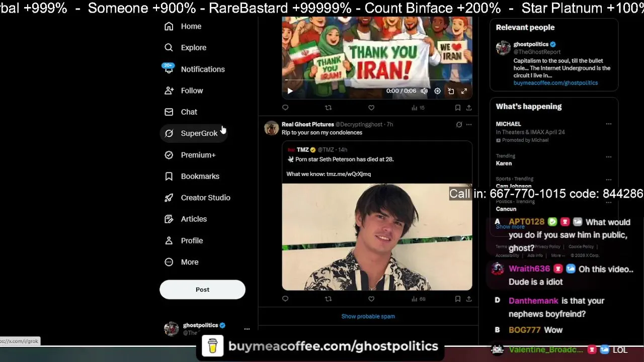Expand Show more trends
Viewport: 644px width, 362px height.
(510, 227)
